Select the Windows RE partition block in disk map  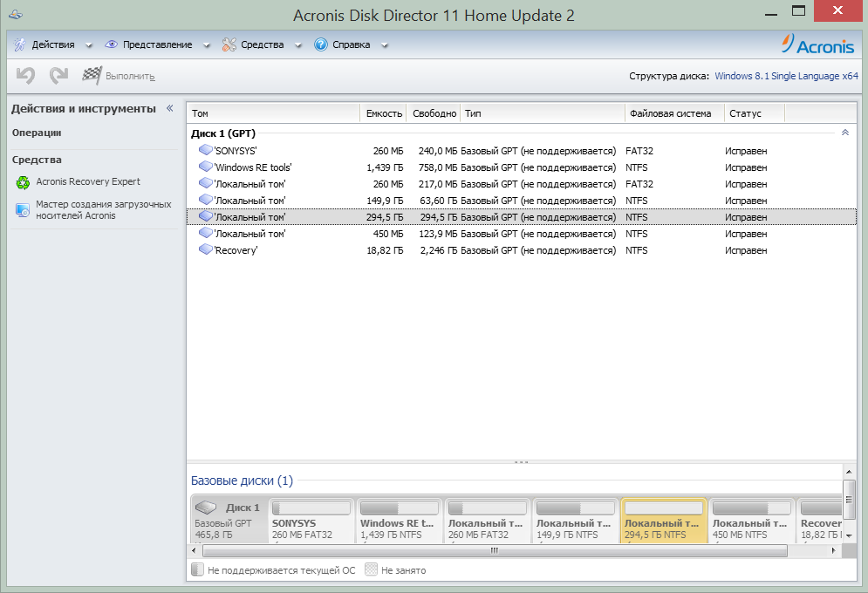pos(400,521)
